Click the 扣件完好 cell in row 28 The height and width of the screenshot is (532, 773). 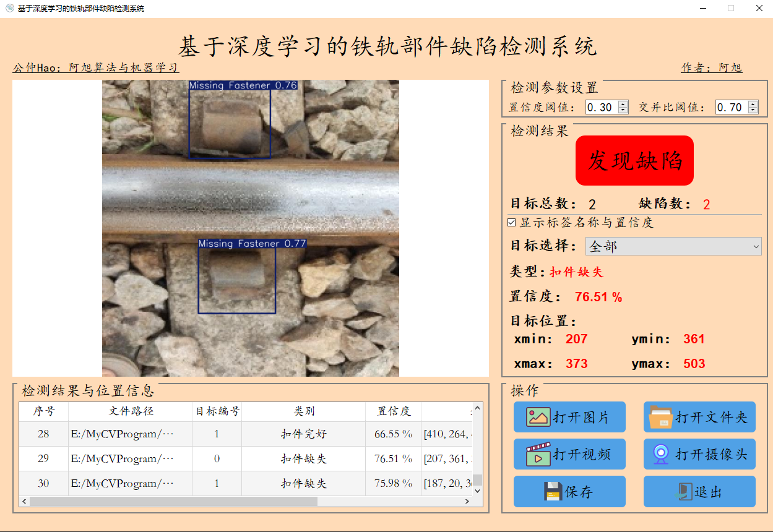[304, 434]
